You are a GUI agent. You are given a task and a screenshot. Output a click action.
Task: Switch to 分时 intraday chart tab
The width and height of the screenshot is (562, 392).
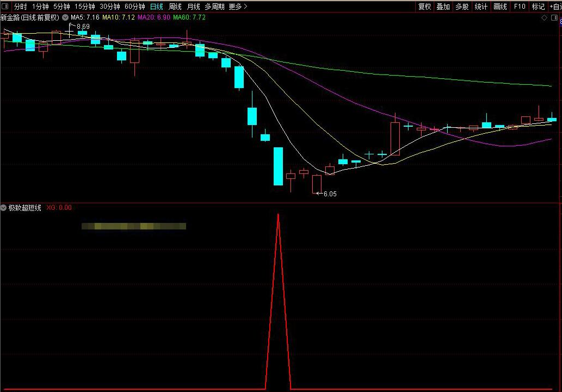coord(21,7)
